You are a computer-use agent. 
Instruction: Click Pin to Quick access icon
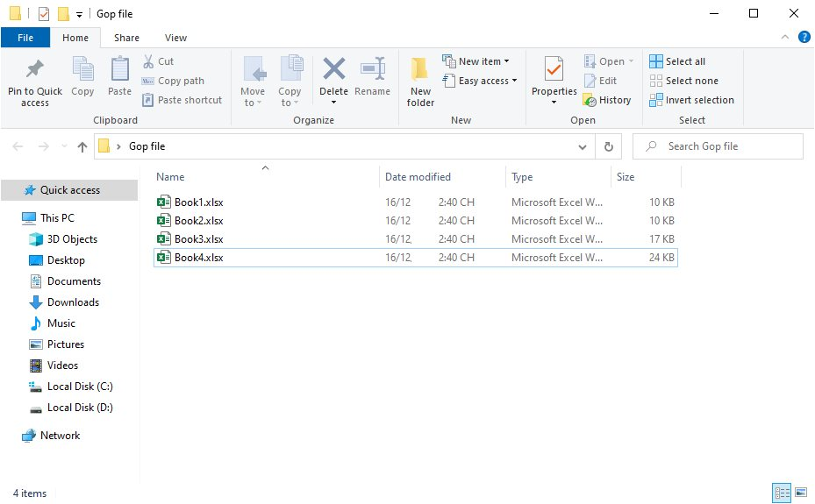coord(35,69)
